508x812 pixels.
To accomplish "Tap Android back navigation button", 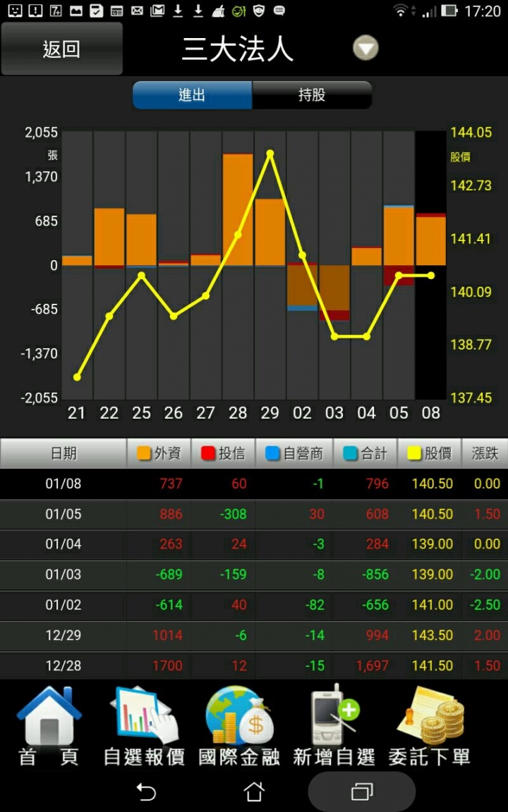I will [x=145, y=792].
